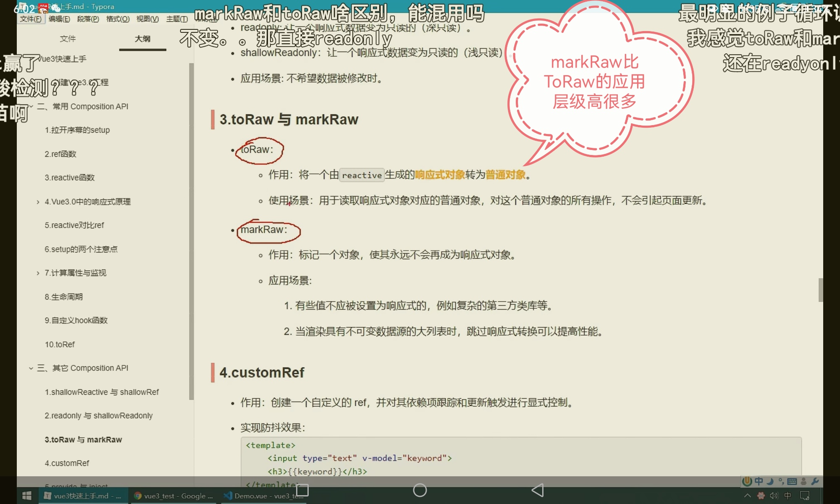Toggle IME punctuation mode icon
The height and width of the screenshot is (504, 840).
click(x=781, y=482)
